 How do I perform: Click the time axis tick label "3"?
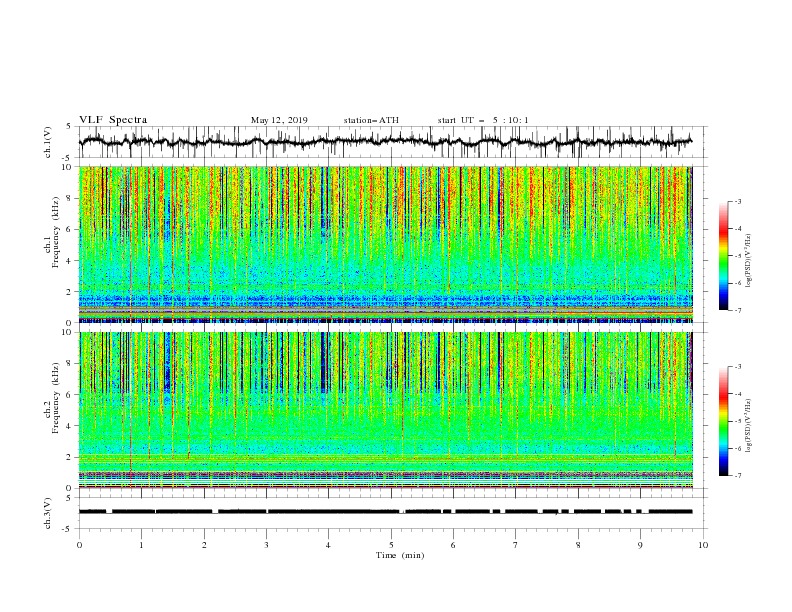[x=266, y=545]
